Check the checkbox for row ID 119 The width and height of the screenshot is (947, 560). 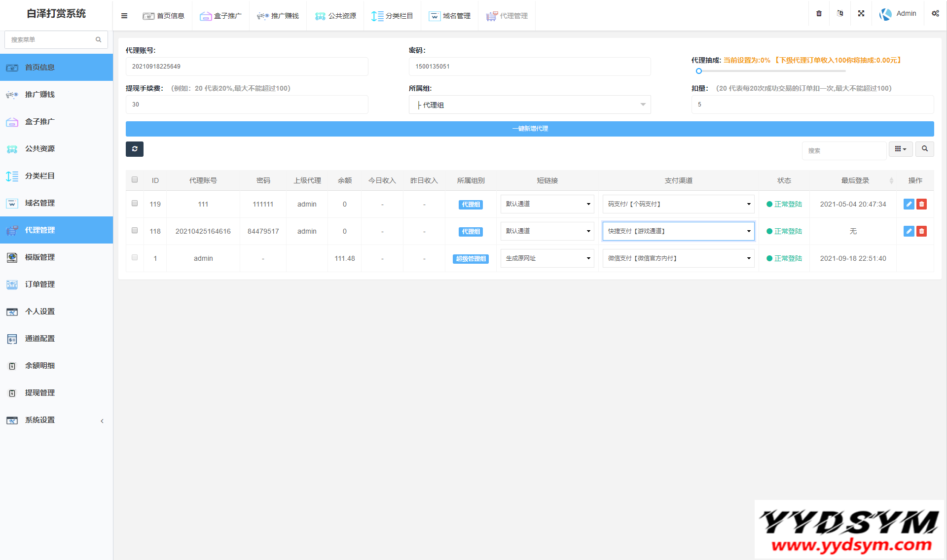pos(135,203)
